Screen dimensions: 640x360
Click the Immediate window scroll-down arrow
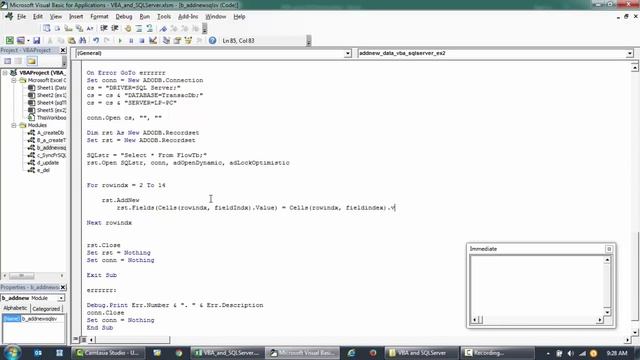pyautogui.click(x=607, y=312)
